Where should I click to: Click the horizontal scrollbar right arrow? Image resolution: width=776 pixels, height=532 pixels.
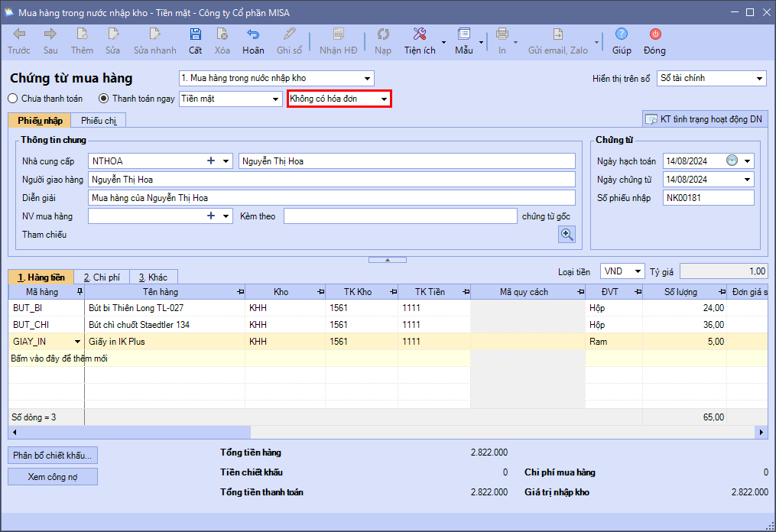coord(761,433)
